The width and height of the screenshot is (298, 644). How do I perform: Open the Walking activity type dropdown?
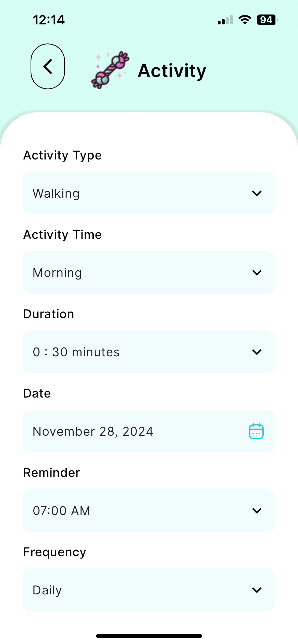coord(149,193)
